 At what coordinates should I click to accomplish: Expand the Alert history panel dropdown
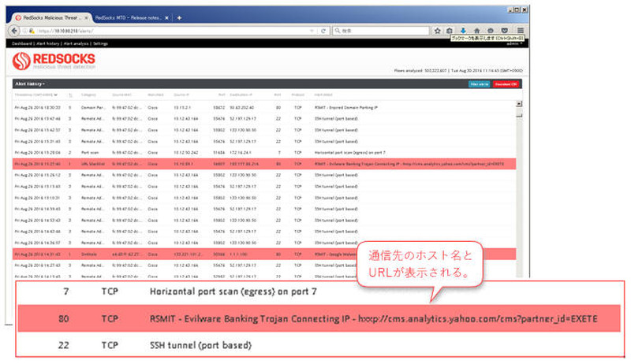pyautogui.click(x=31, y=83)
